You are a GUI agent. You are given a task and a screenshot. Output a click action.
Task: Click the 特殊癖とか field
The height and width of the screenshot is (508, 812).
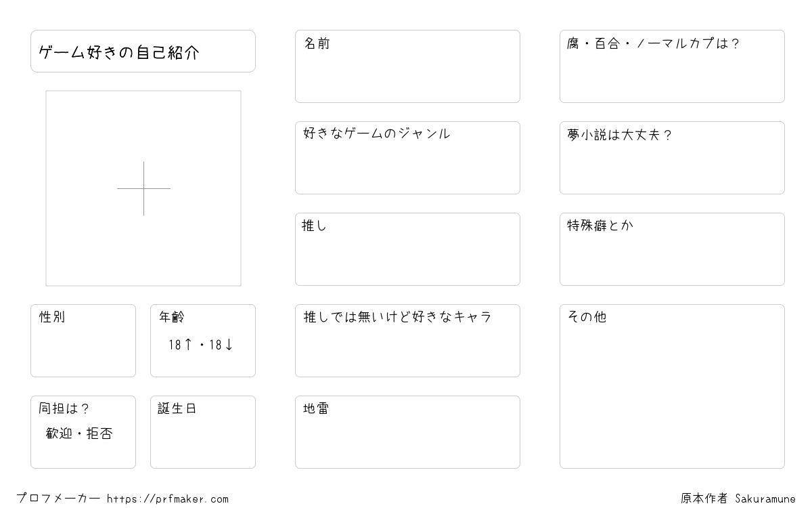coord(672,249)
